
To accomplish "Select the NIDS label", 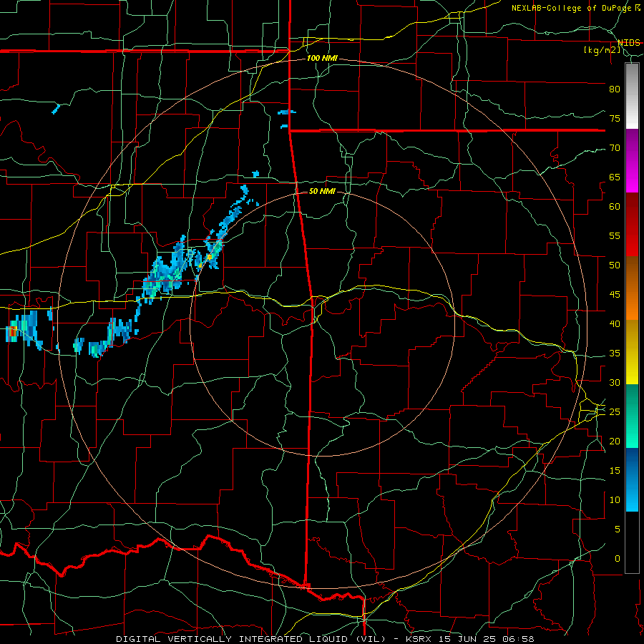I will [x=629, y=43].
